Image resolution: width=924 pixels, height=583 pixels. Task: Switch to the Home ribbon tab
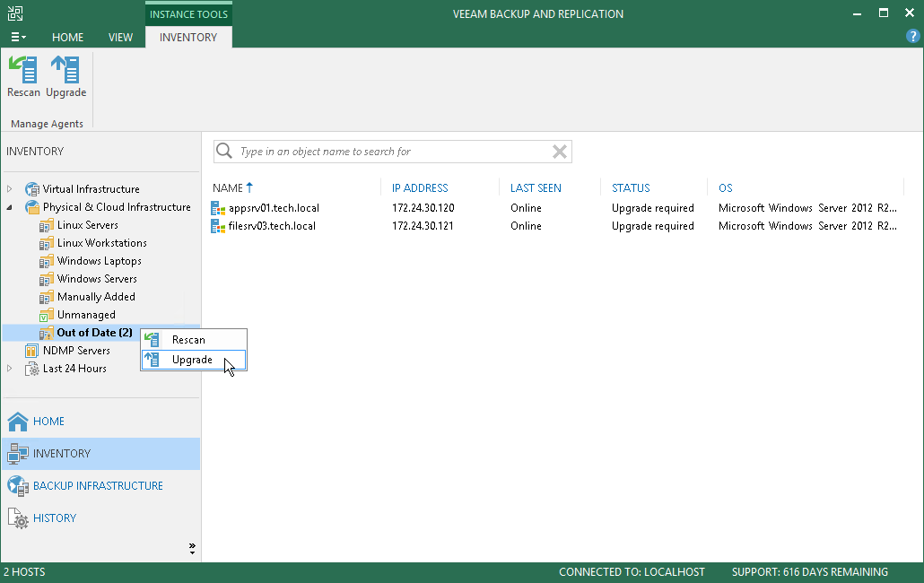click(67, 37)
